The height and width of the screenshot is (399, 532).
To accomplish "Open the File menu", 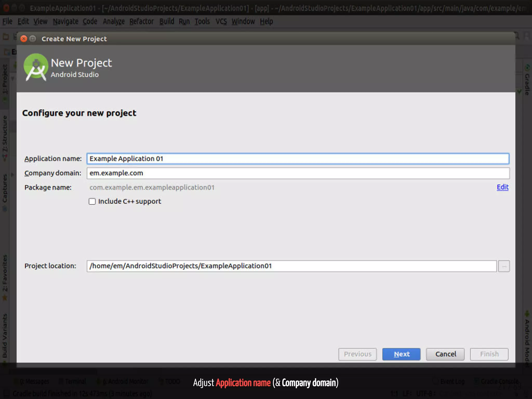I will click(7, 21).
